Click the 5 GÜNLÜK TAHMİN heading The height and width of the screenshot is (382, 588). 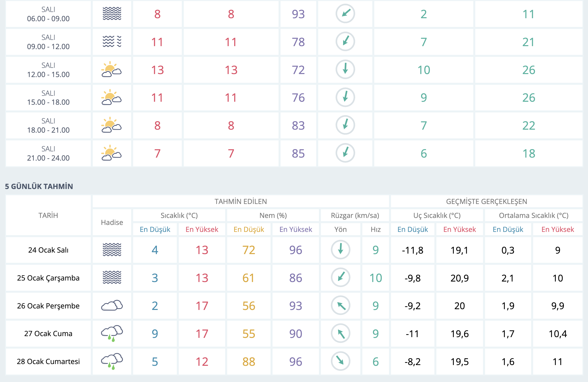[x=39, y=186]
